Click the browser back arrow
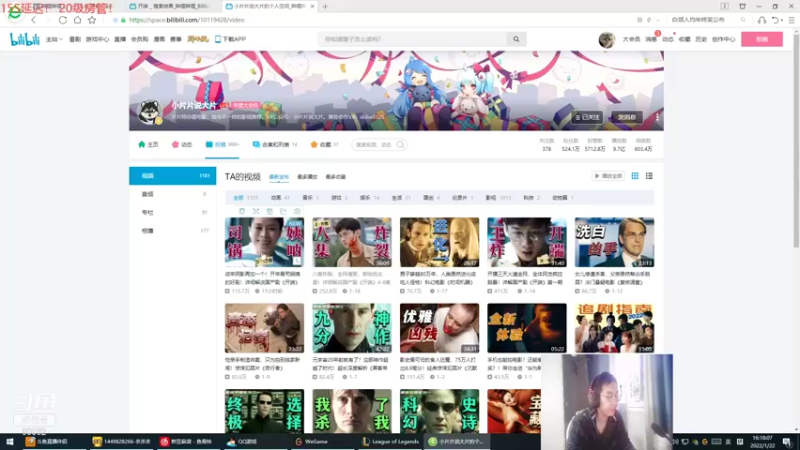 point(34,20)
